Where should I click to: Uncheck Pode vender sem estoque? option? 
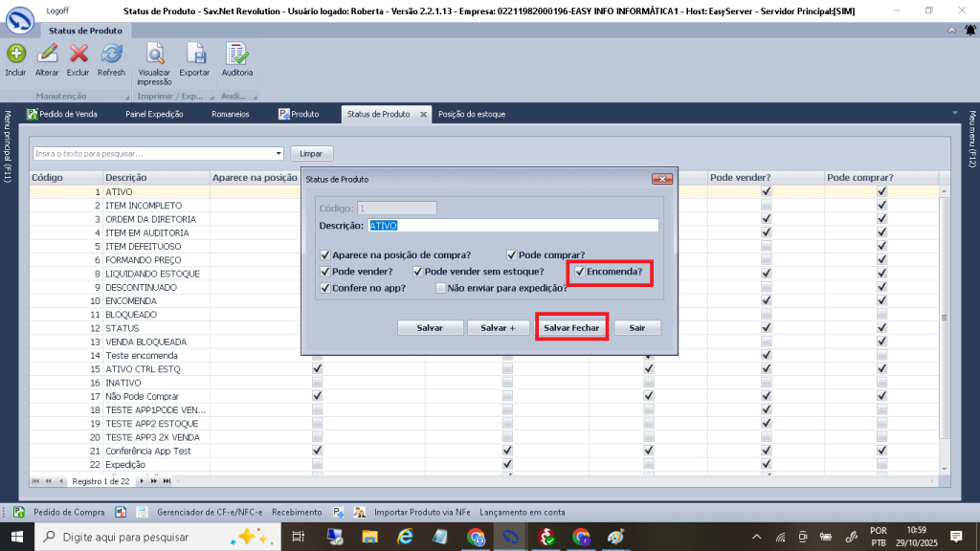coord(418,272)
